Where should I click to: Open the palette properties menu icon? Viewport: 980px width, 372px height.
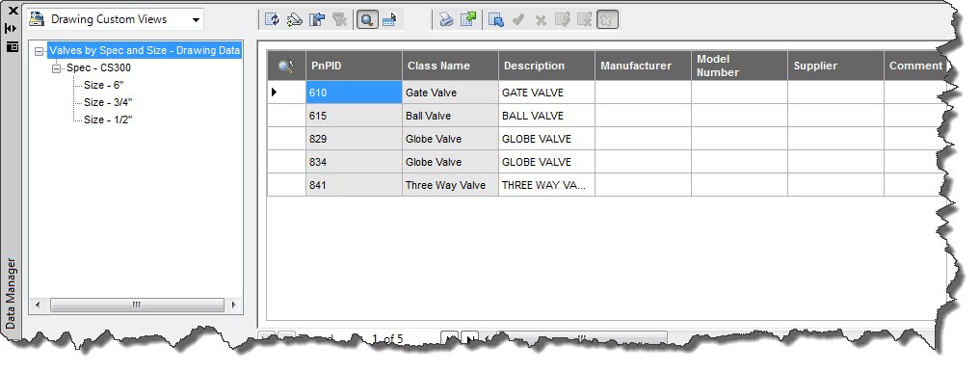point(12,47)
